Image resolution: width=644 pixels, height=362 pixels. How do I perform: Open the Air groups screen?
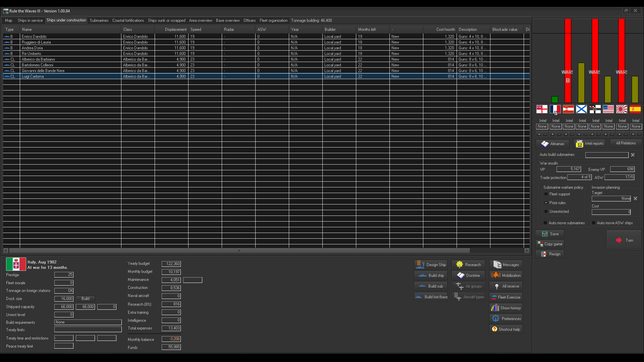pos(469,286)
